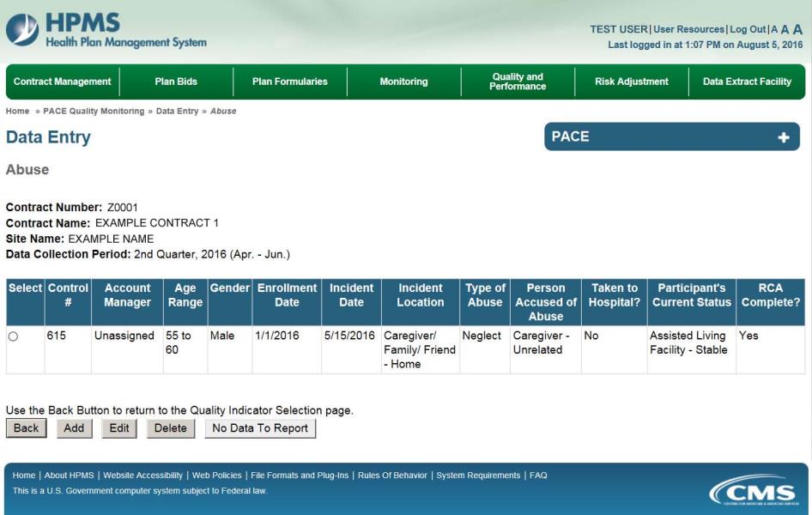Click RCA Complete? column header
Screen dimensions: 812x515
pos(771,302)
